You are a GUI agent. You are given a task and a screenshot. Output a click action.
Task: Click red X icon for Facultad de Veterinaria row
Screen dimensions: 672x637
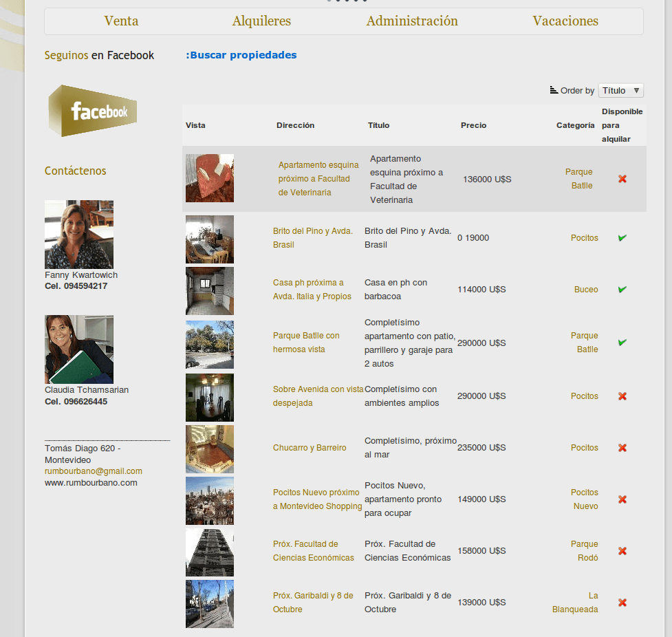point(622,179)
